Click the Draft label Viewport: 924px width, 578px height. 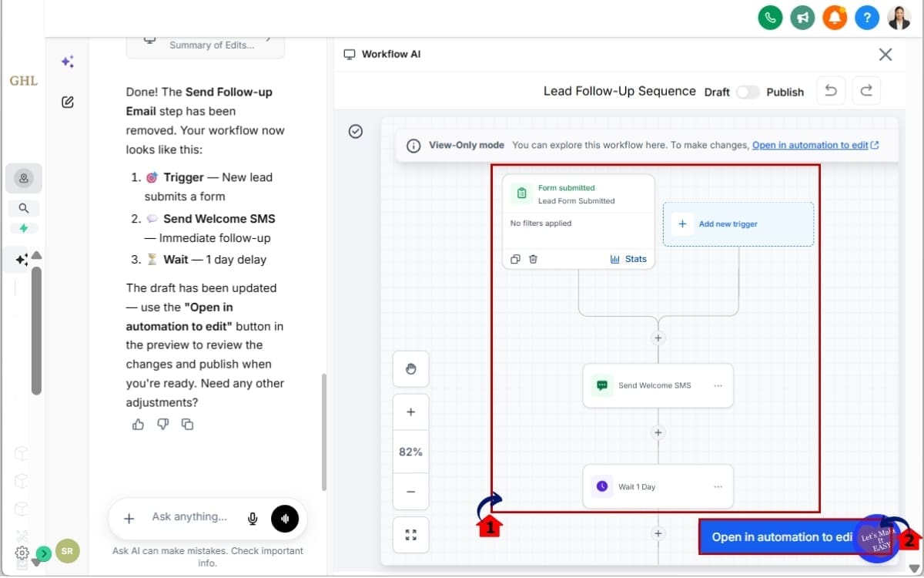tap(717, 92)
